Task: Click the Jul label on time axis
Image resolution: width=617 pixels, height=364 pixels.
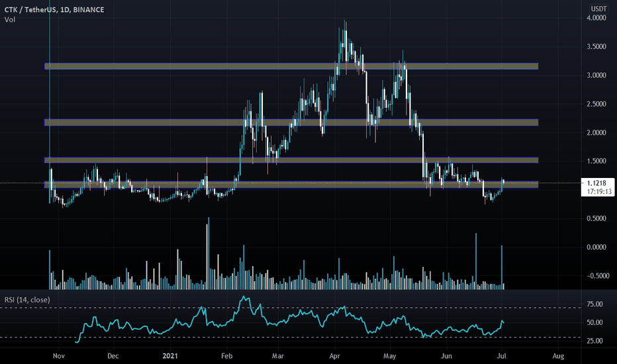Action: click(x=501, y=356)
